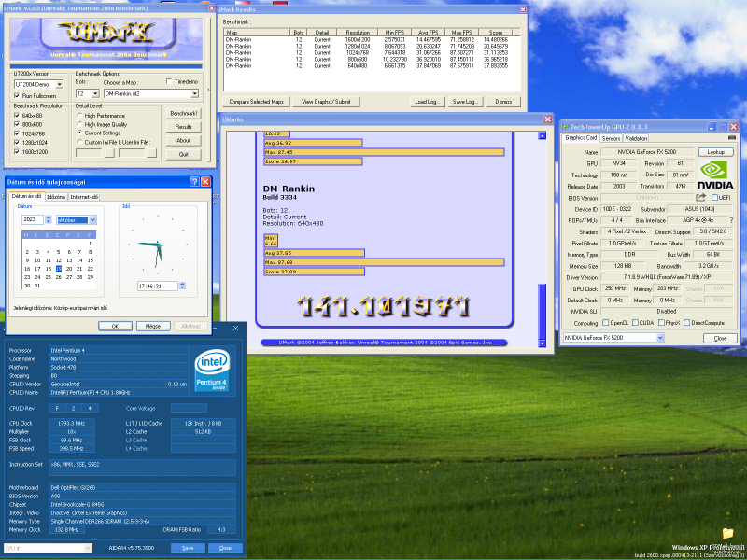Screen dimensions: 747x560
Task: Select the Current Settings radio button
Action: pos(79,133)
